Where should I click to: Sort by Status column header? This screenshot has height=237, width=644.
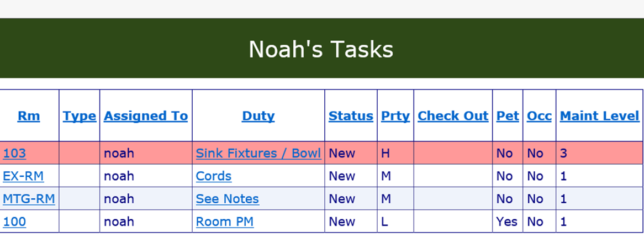point(351,116)
